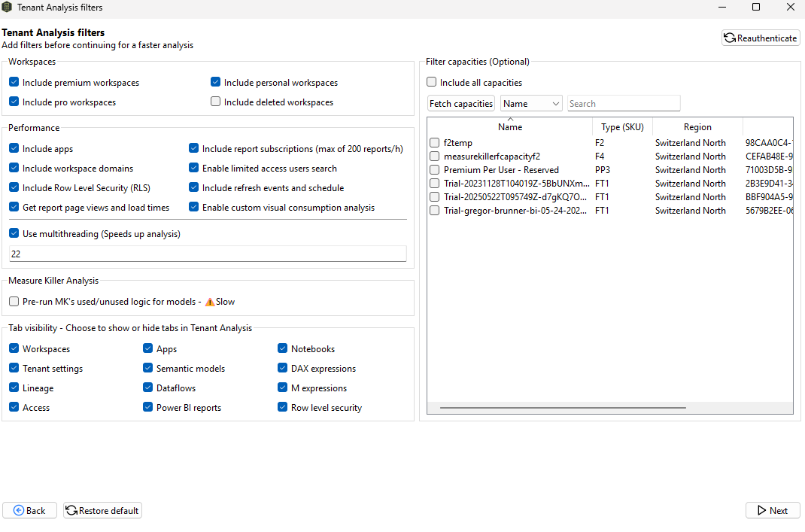Toggle Include workspace domains
This screenshot has width=805, height=532.
(14, 168)
